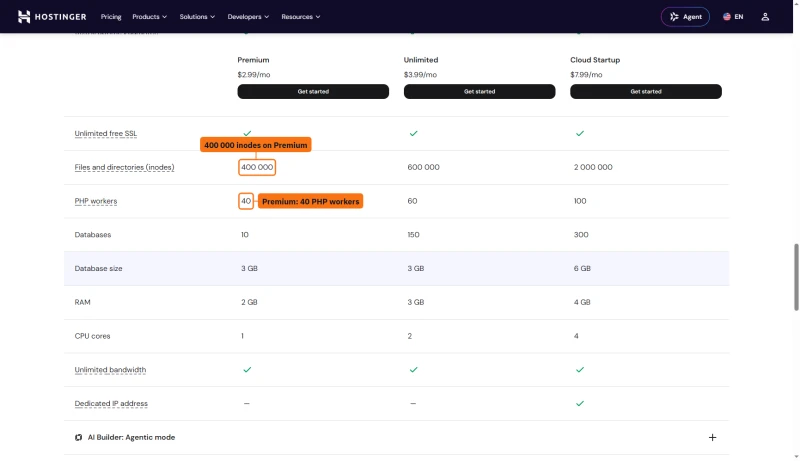This screenshot has height=461, width=800.
Task: Click Cloud Startup bandwidth checkmark
Action: coord(580,370)
